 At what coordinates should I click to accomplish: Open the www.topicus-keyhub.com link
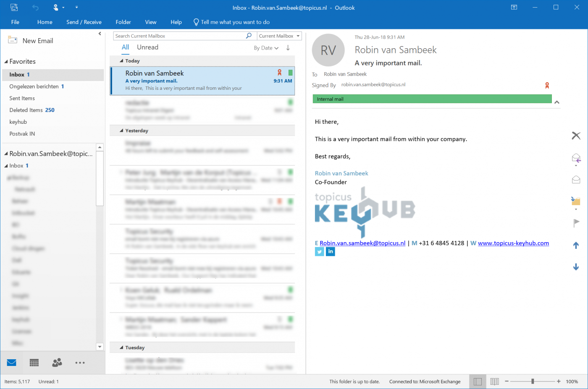[513, 243]
